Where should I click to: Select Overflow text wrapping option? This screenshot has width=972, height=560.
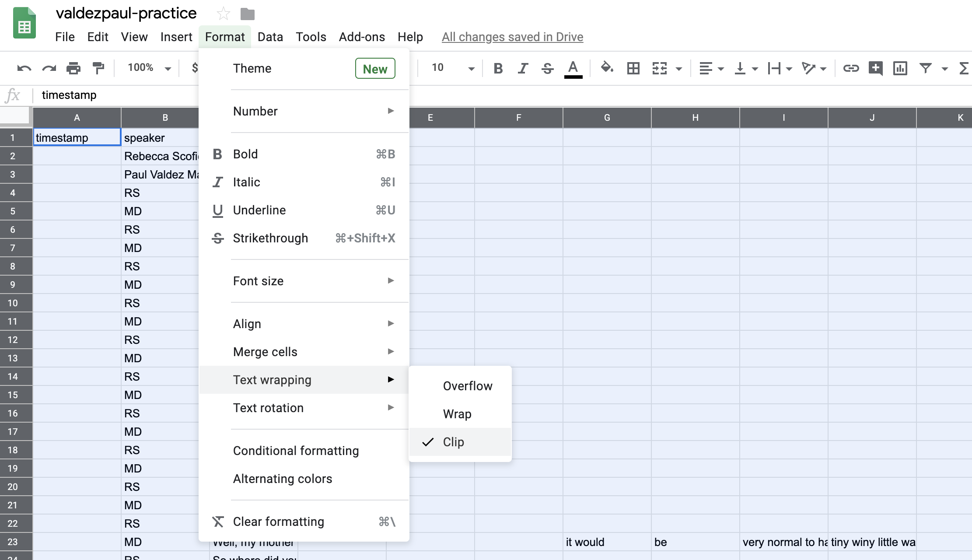click(467, 386)
